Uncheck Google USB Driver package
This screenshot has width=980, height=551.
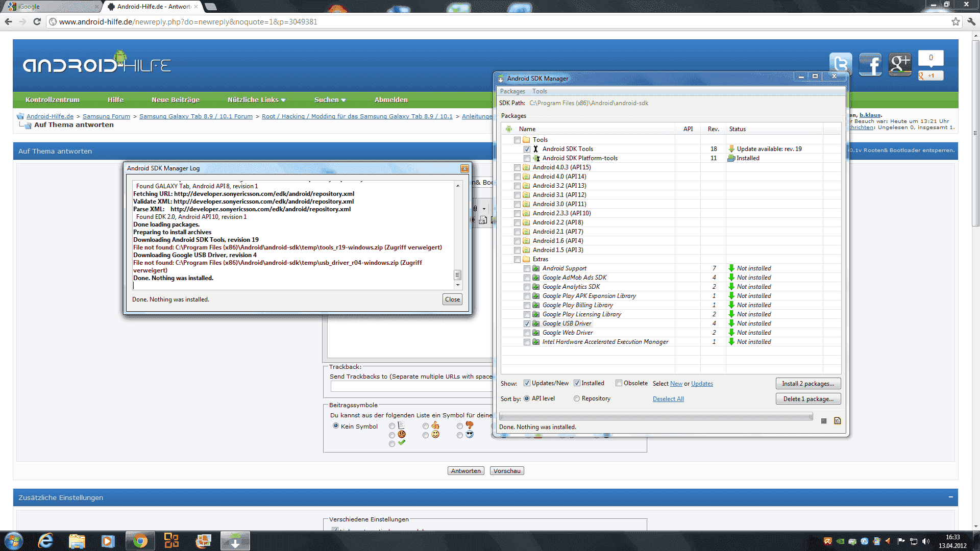[x=527, y=323]
